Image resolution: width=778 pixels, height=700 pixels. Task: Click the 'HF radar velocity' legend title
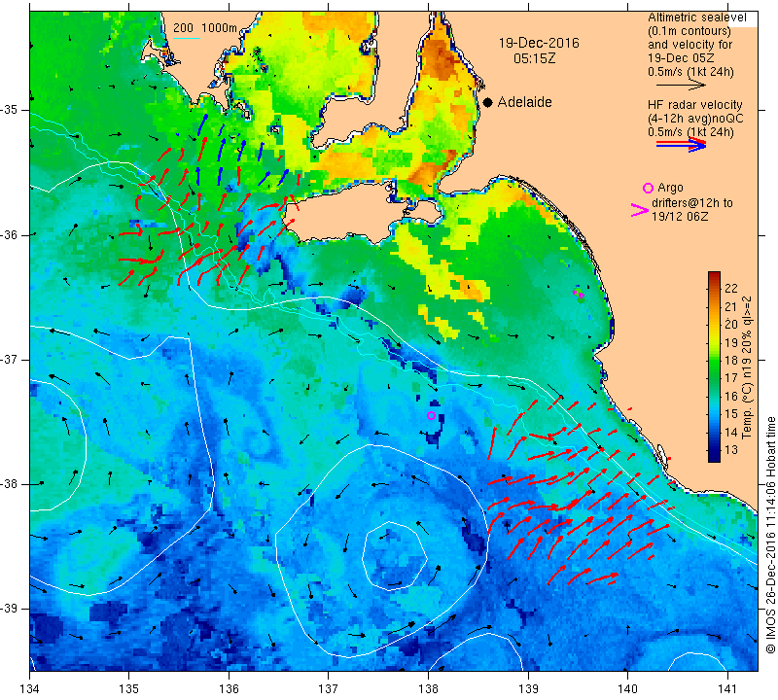pos(695,105)
